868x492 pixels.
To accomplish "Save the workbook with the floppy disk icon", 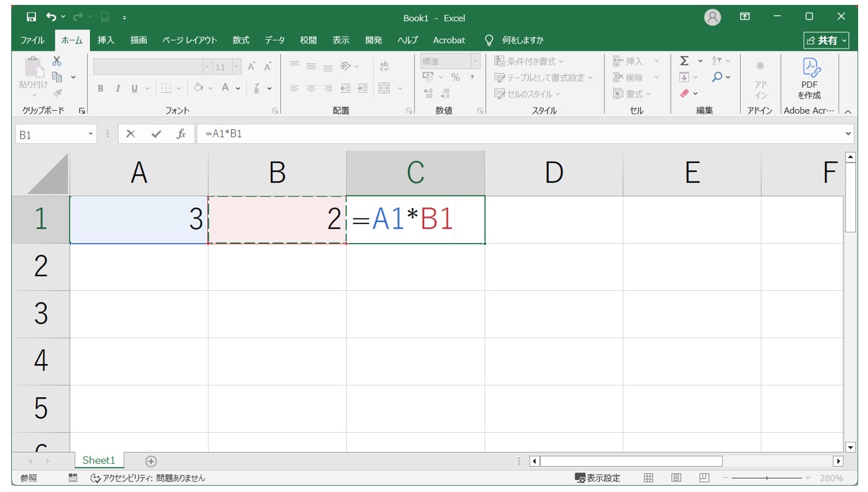I will (31, 17).
